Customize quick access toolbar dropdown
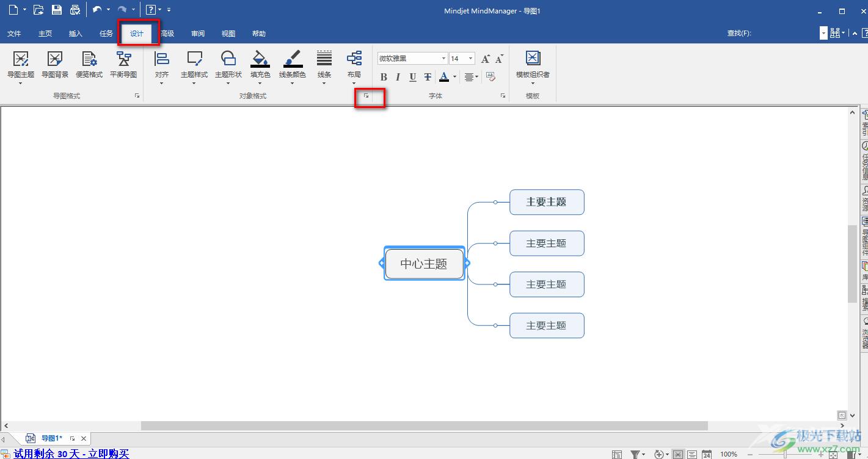This screenshot has width=868, height=459. [x=169, y=10]
